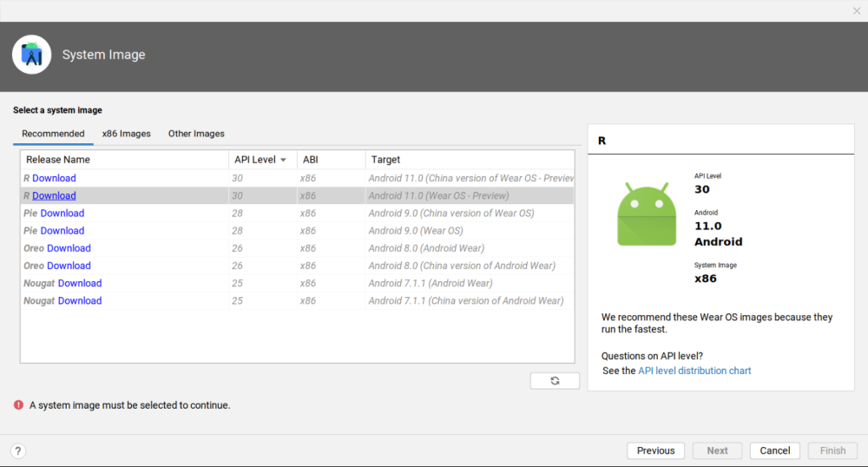Click the green Android robot image
The image size is (868, 467).
tap(647, 214)
